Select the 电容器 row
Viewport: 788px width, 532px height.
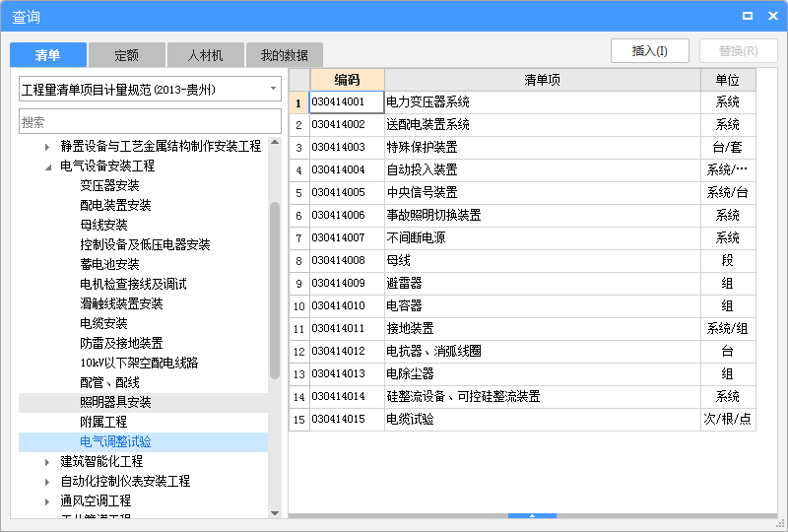tap(523, 305)
